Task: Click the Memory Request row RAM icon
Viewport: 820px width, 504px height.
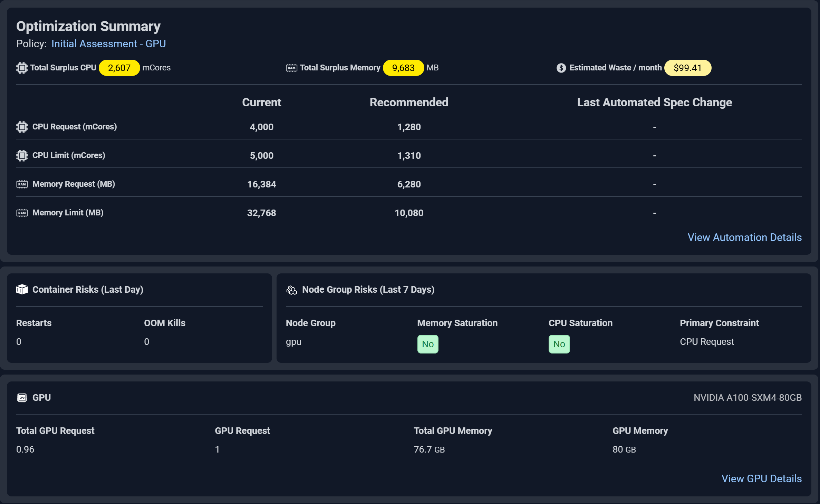Action: pos(22,184)
